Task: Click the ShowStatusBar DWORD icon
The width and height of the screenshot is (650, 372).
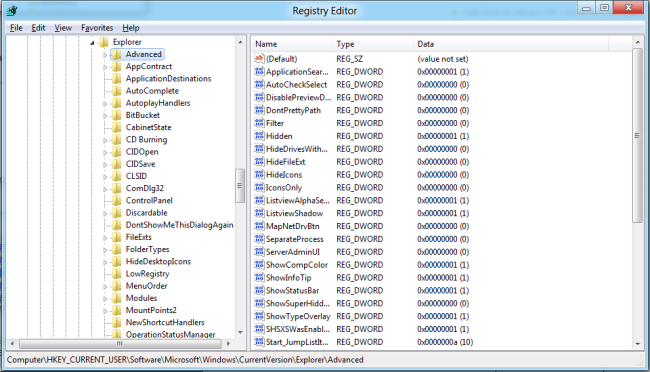Action: 259,290
